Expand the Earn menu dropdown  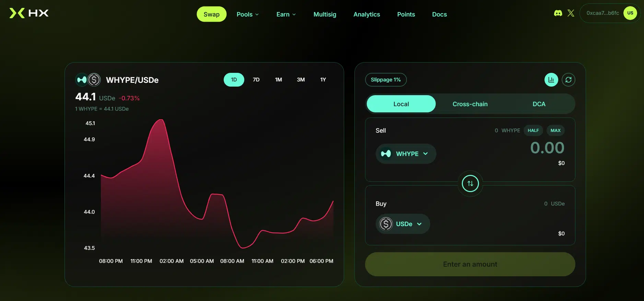(x=286, y=14)
